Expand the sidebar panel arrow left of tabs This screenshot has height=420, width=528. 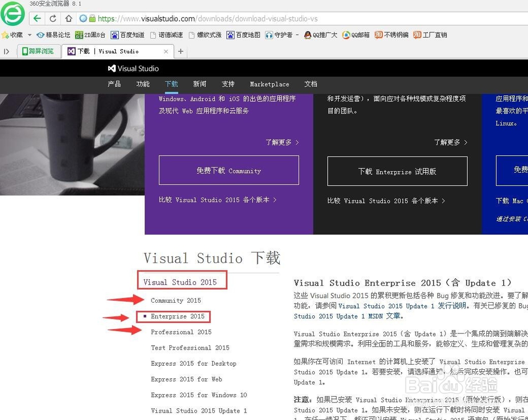6,51
